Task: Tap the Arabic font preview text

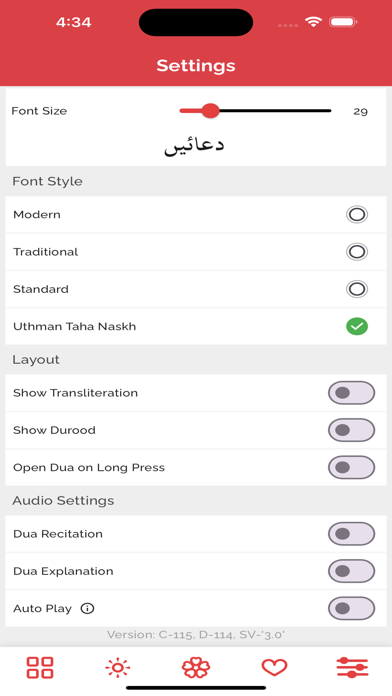Action: click(x=194, y=146)
